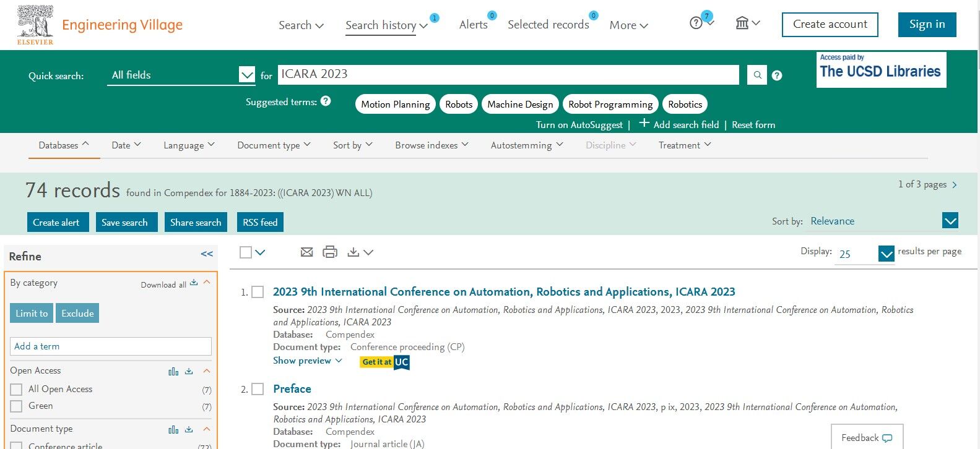Screen dimensions: 980x449
Task: Click Sign in button
Action: [x=927, y=25]
